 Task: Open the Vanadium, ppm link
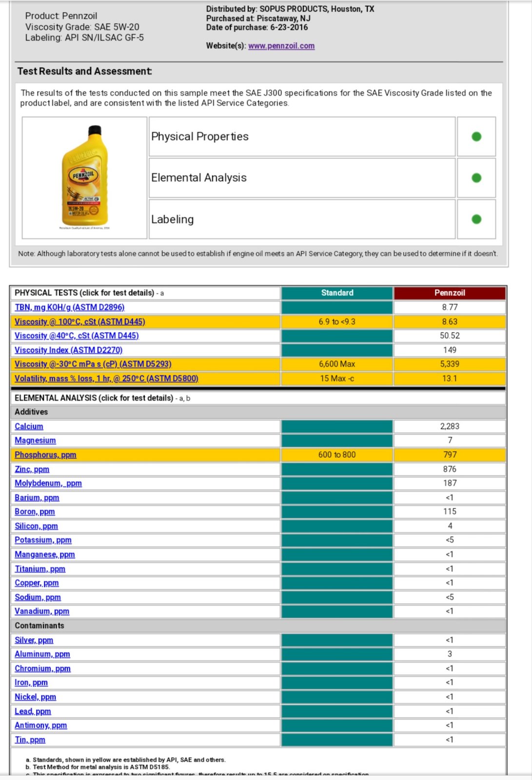point(42,611)
